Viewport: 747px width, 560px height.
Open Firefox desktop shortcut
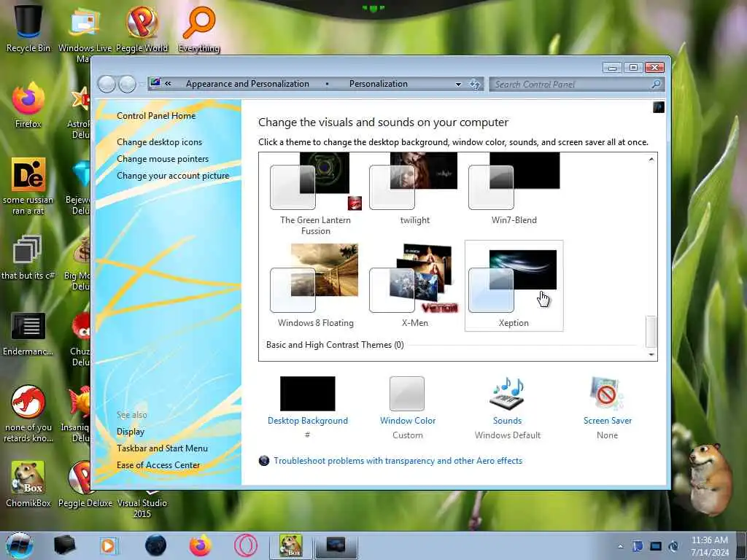28,106
